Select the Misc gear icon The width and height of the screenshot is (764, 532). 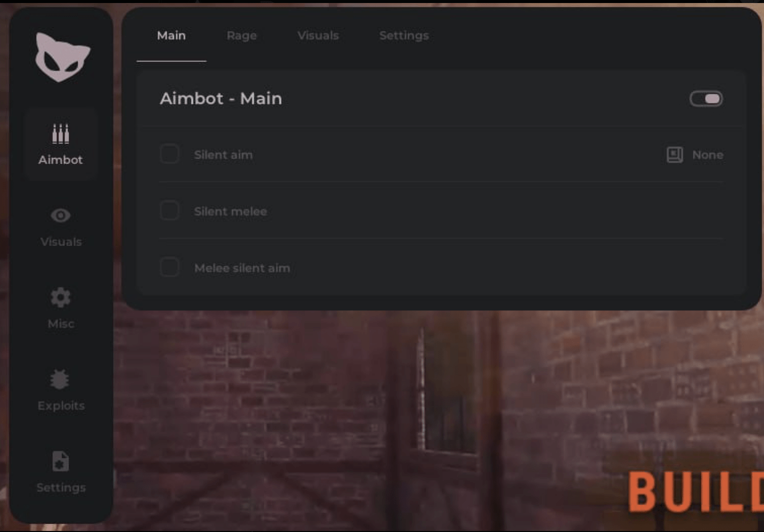[61, 298]
